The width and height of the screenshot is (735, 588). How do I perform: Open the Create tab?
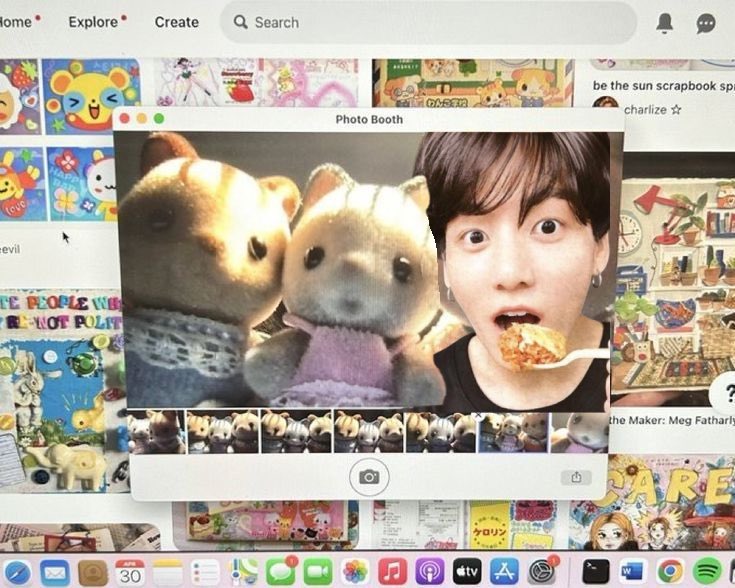tap(176, 22)
